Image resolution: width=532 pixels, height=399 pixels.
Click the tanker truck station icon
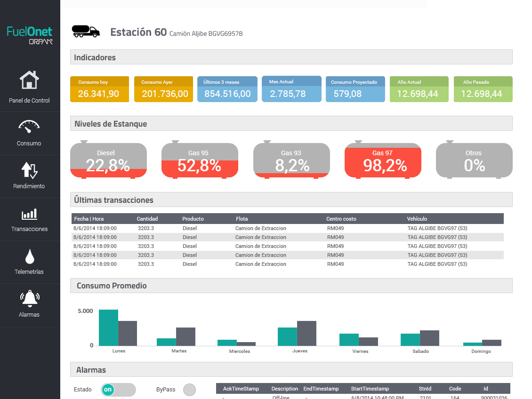tap(86, 31)
